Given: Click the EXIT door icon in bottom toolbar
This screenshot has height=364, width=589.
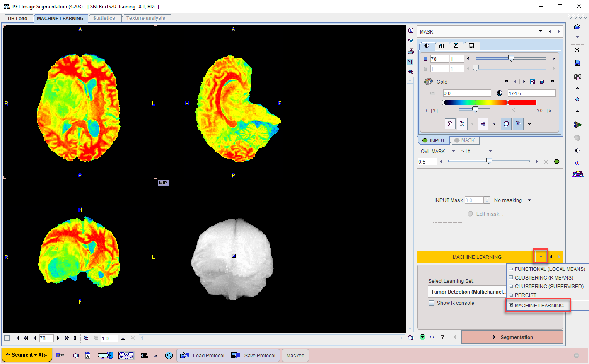Looking at the screenshot, I should point(105,355).
